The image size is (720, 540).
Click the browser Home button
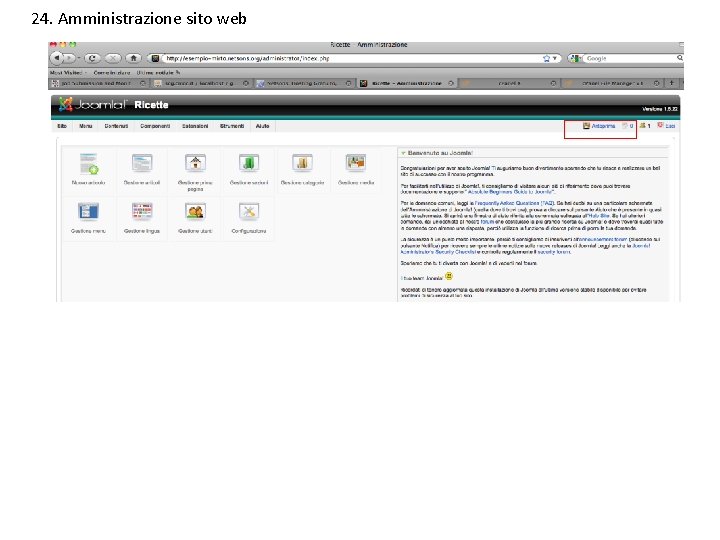click(x=134, y=58)
